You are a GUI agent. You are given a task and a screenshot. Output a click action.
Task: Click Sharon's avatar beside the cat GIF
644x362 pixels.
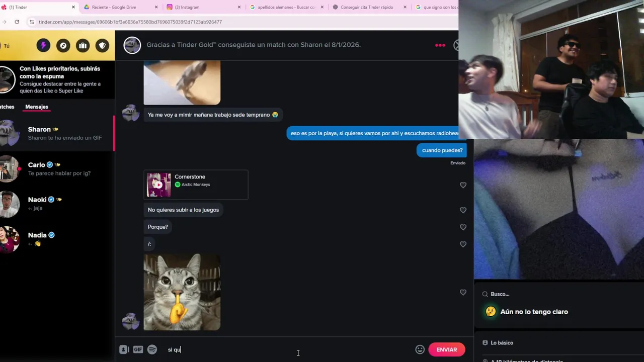(131, 321)
